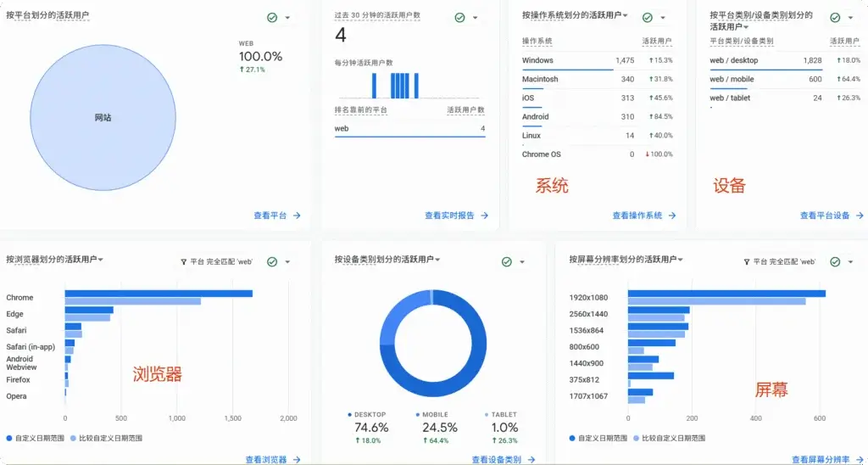Open 查看屏幕分辨率 link
Viewport: 868px width, 465px height.
point(827,459)
